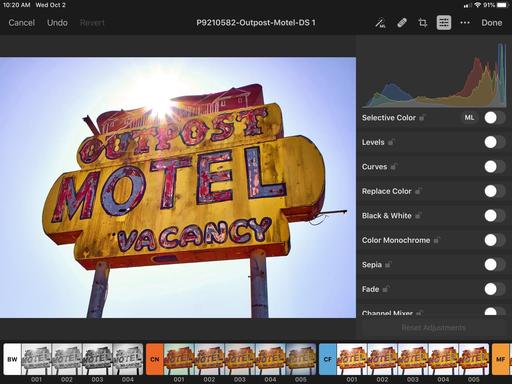Turn on the Black & White toggle

494,215
